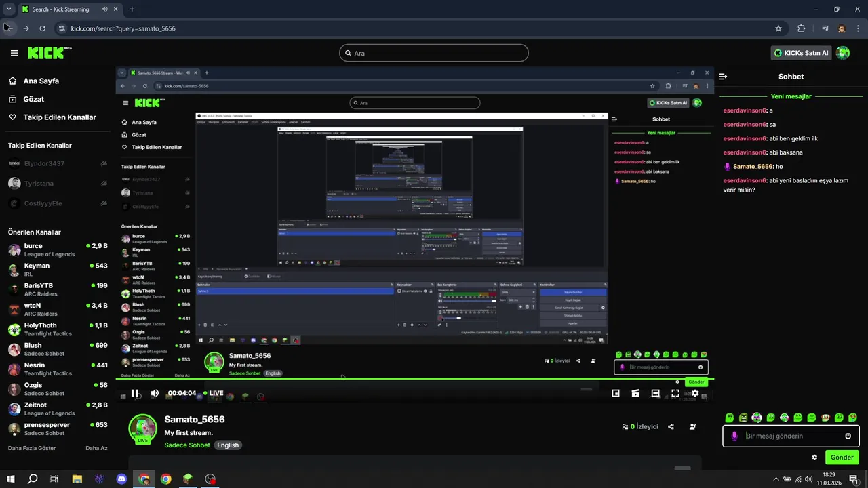Open the Windows Start menu
The height and width of the screenshot is (488, 868).
[x=10, y=479]
